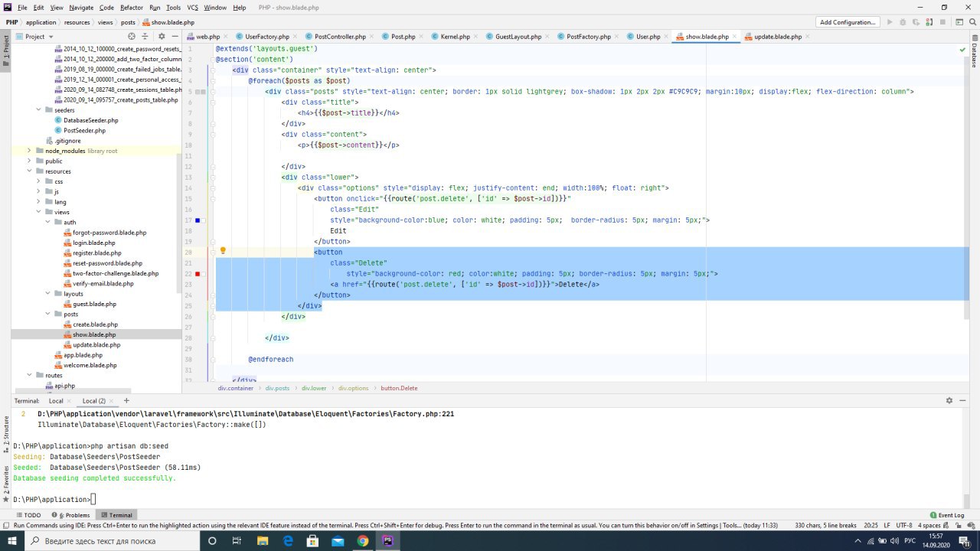
Task: Collapse the auth folder
Action: coord(48,222)
